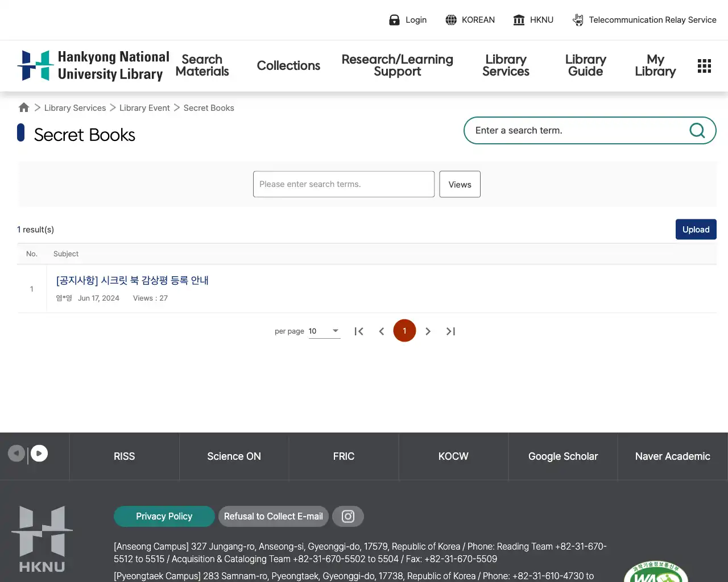
Task: Go to the next page arrow
Action: click(428, 331)
